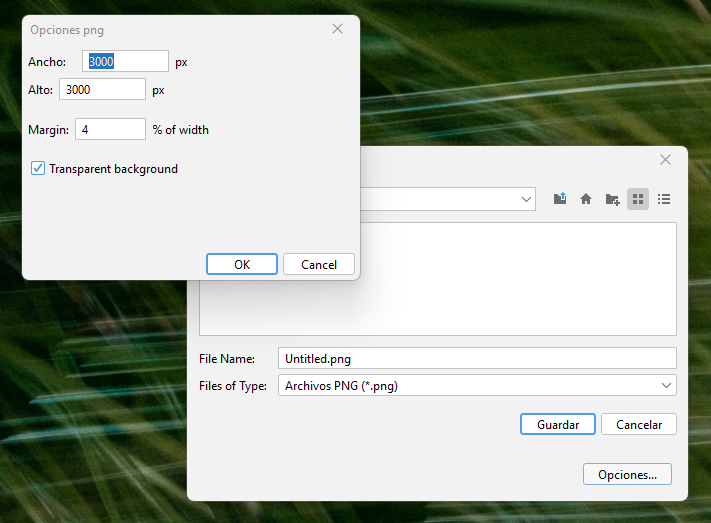Switch to details list view

pos(664,199)
